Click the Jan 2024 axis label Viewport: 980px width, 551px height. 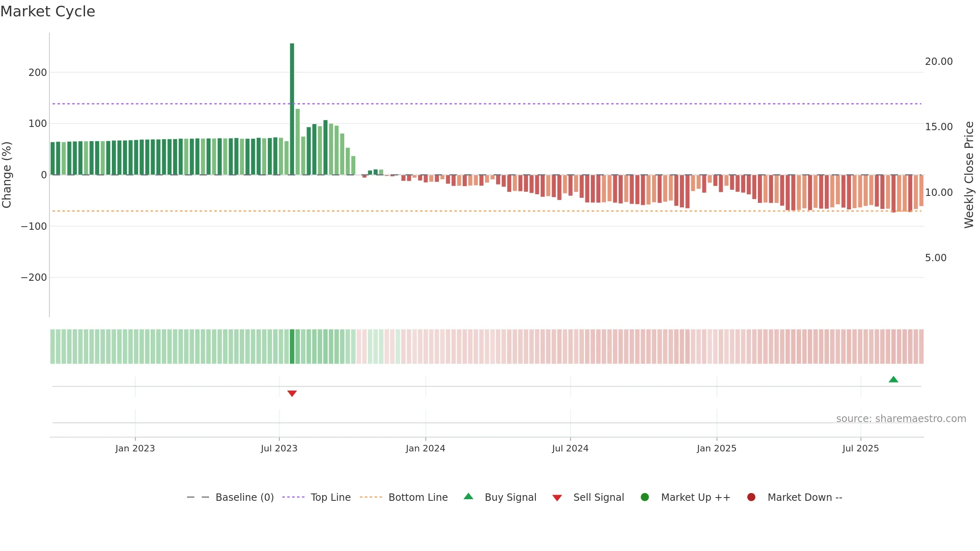point(425,449)
